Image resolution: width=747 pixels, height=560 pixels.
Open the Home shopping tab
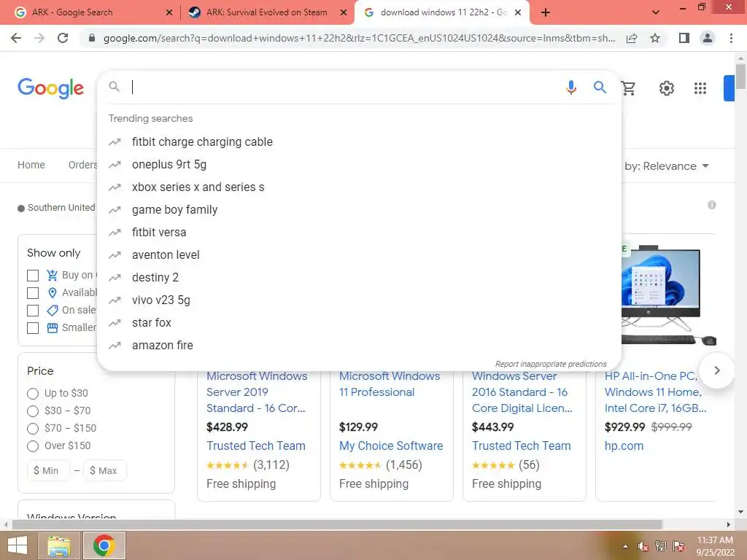[31, 165]
